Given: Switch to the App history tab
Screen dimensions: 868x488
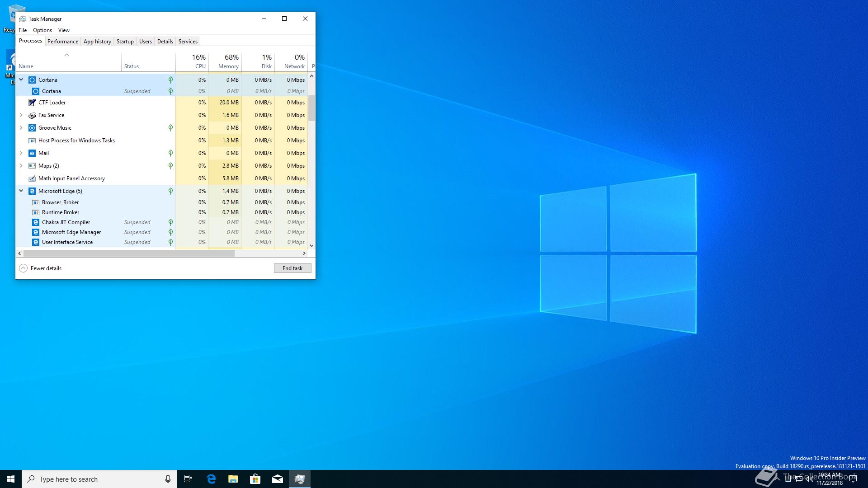Looking at the screenshot, I should (97, 42).
